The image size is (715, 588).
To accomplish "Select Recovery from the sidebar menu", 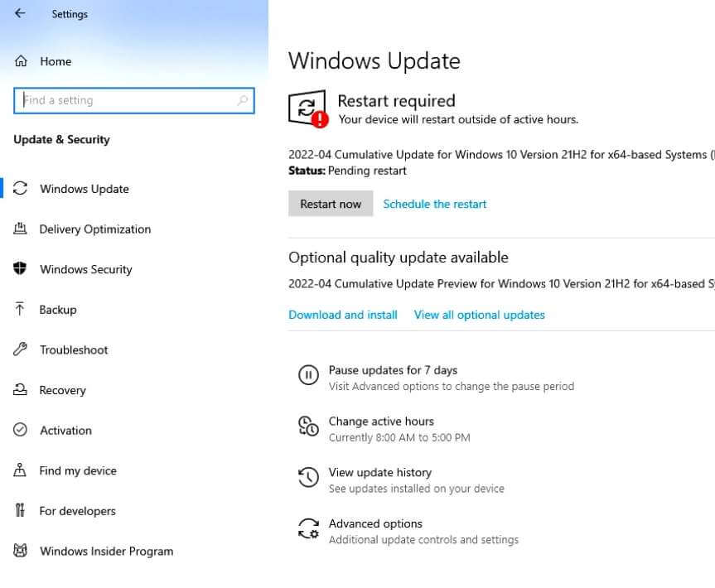I will pos(64,390).
